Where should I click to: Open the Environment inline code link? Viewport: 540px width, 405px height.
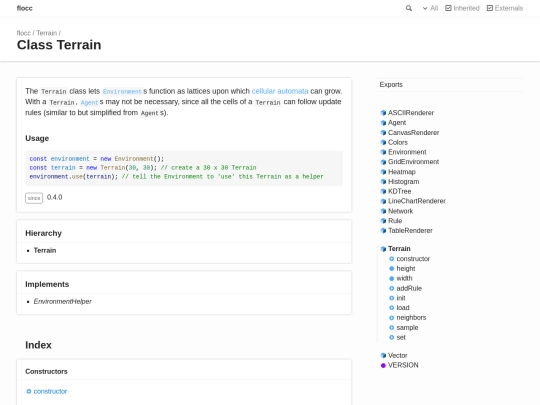[122, 92]
